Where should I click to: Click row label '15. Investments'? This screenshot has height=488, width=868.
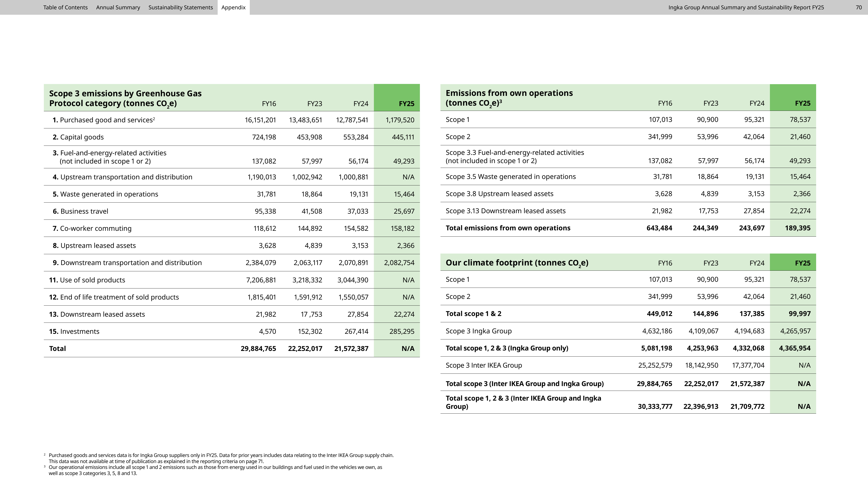74,331
